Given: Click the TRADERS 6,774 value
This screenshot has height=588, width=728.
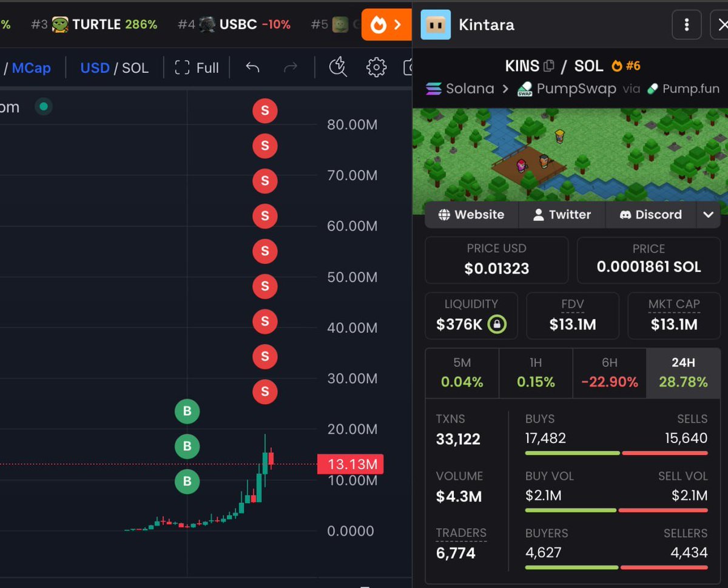Looking at the screenshot, I should pos(456,553).
